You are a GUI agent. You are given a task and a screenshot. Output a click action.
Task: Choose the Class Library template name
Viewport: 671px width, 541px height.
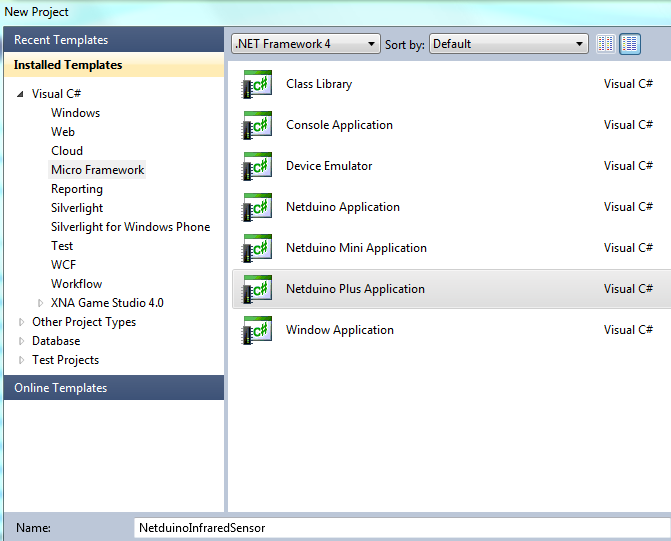point(319,84)
